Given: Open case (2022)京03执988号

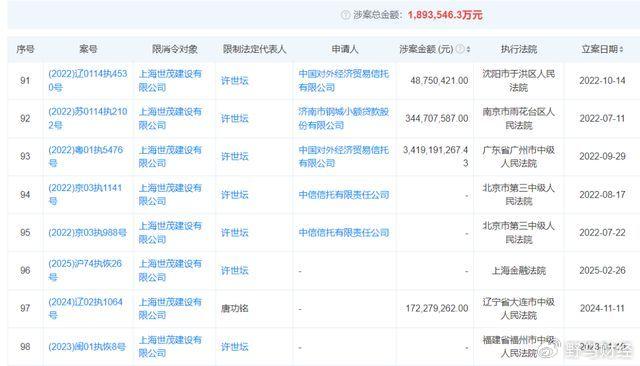Looking at the screenshot, I should 87,233.
